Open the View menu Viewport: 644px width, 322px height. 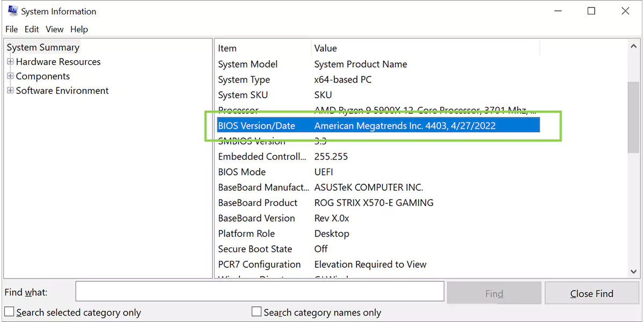pos(54,29)
